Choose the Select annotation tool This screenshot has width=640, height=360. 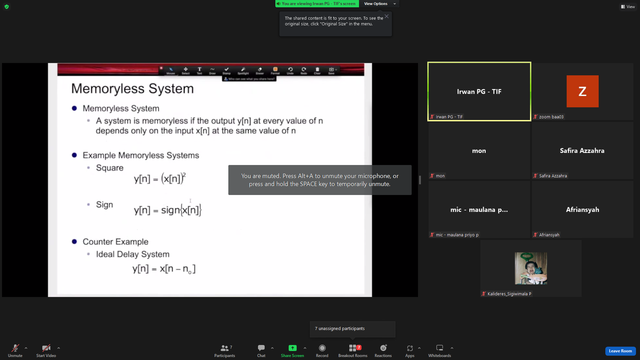(x=185, y=70)
